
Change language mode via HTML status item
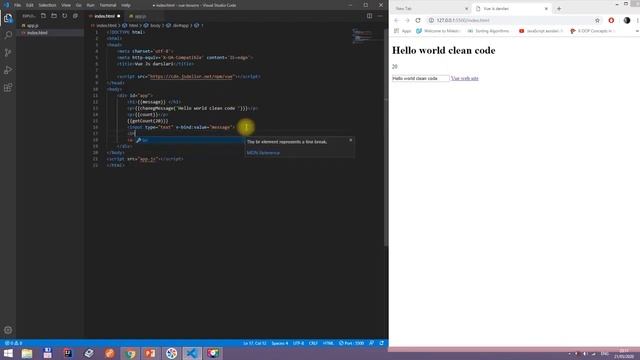328,343
